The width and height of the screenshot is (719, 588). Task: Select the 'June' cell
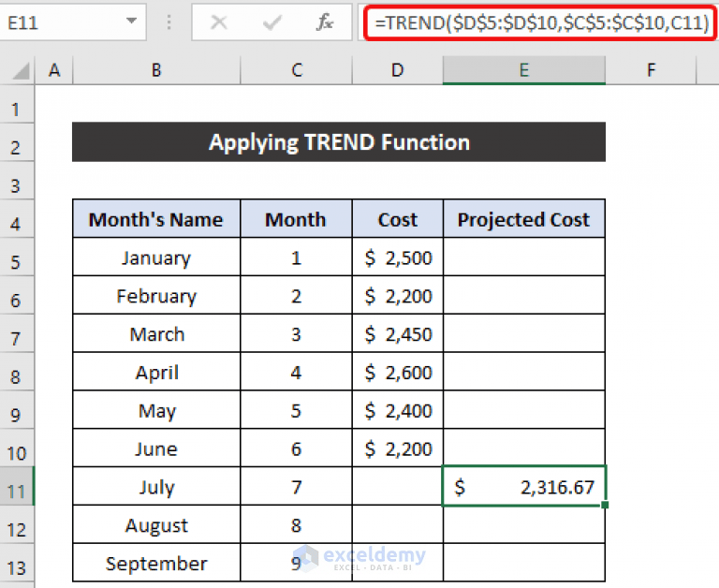click(x=156, y=448)
